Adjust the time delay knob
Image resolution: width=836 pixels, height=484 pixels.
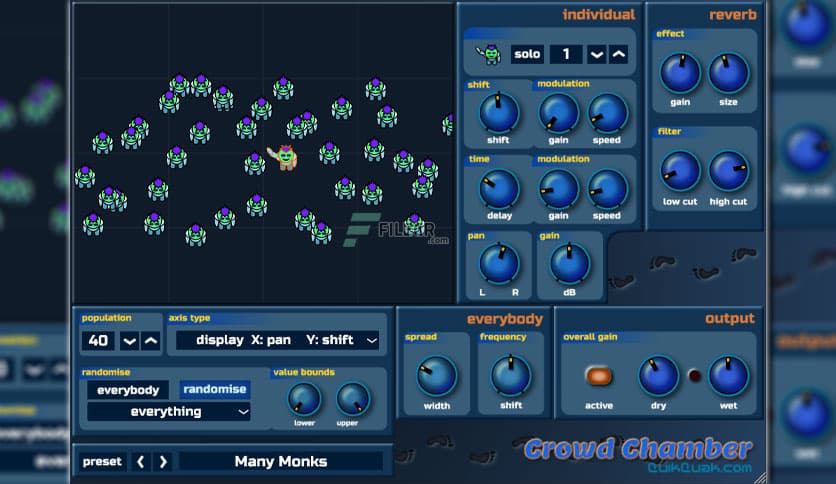pos(499,189)
